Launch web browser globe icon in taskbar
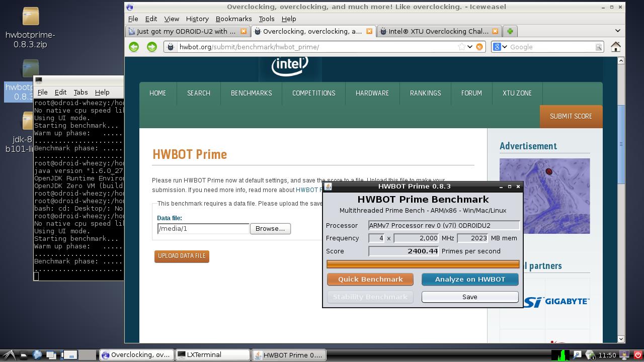 click(37, 354)
